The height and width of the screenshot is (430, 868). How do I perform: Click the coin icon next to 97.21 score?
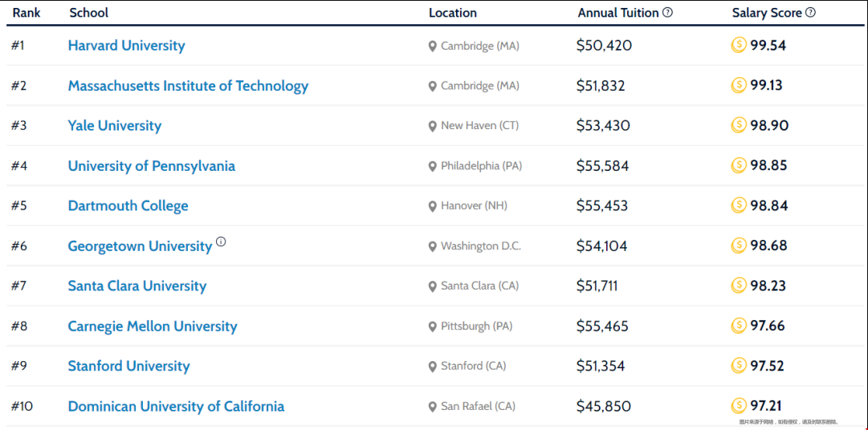739,406
